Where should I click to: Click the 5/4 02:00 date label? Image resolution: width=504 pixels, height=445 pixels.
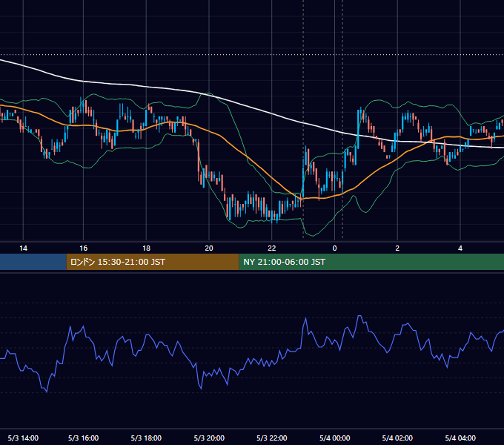397,438
